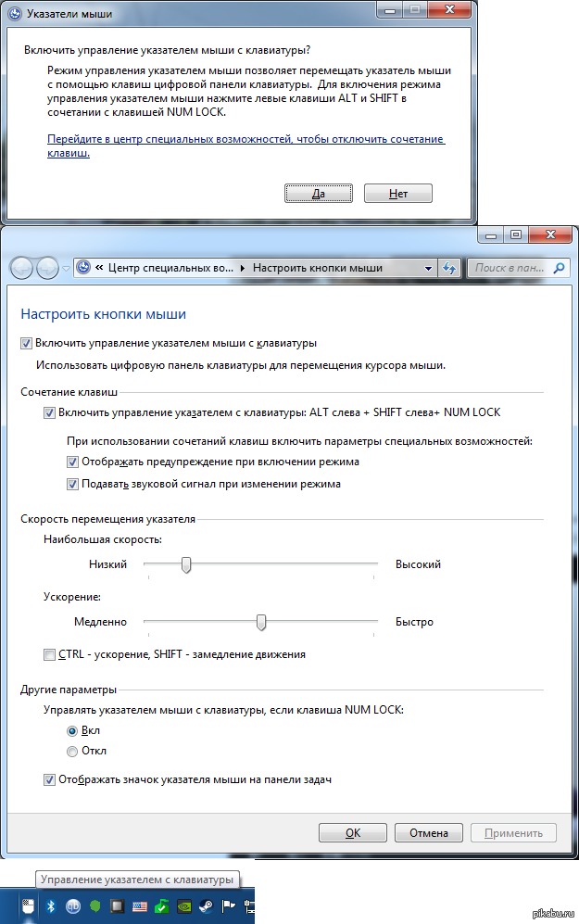
Task: Click the Другие параметры section label
Action: tap(69, 690)
